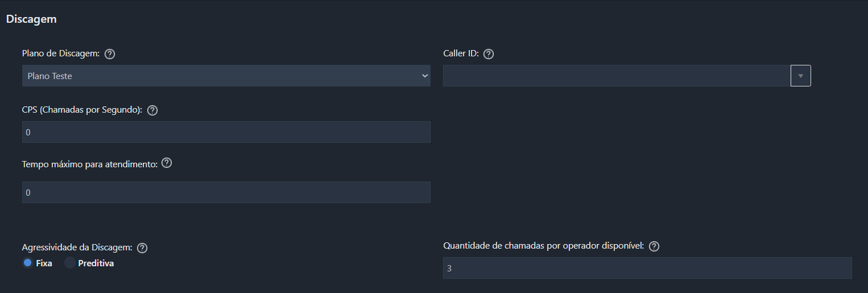Select the Fixa radio button
868x293 pixels.
click(x=28, y=263)
